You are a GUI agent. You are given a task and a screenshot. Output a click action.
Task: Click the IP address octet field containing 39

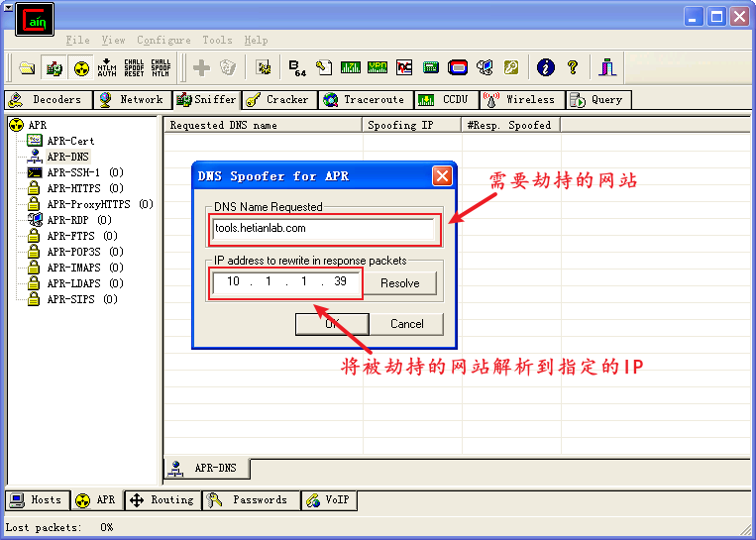click(341, 281)
